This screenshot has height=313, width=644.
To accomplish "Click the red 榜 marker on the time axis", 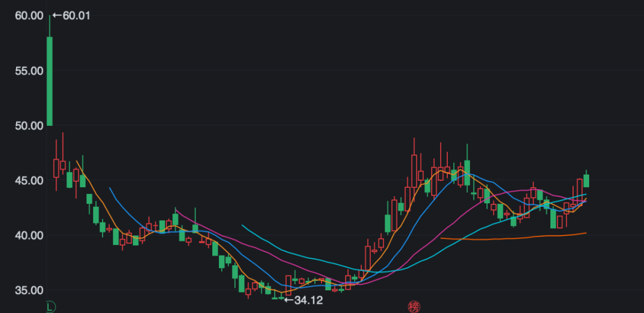I will point(414,307).
